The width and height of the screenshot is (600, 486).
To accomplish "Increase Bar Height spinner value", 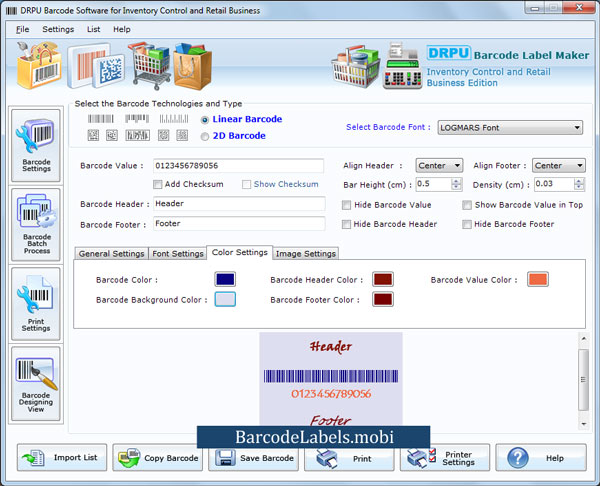I will (x=456, y=181).
